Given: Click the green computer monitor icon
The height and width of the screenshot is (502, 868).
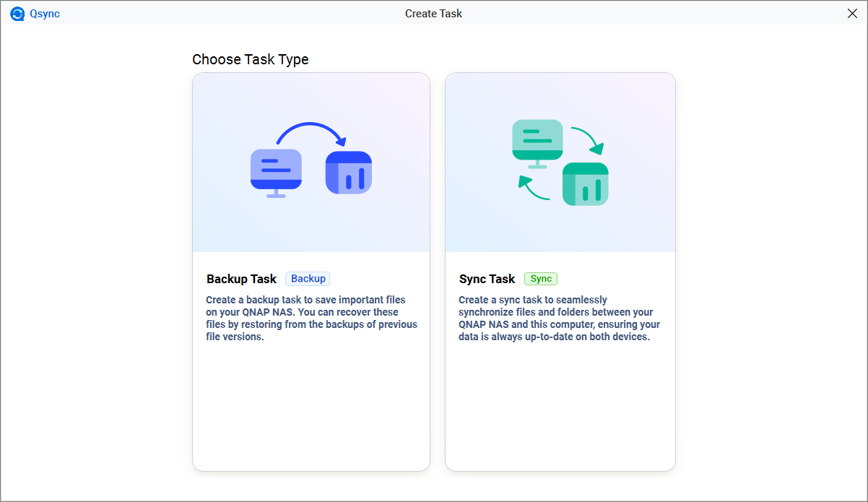Looking at the screenshot, I should 537,140.
